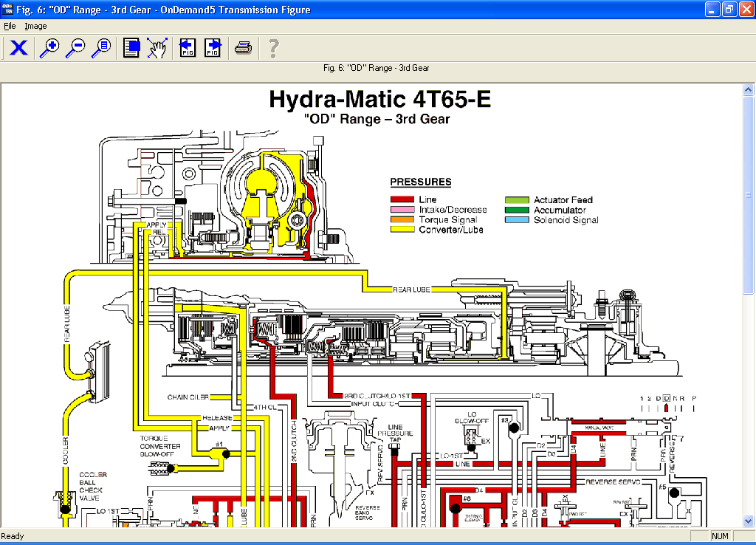This screenshot has height=545, width=756.
Task: Click the scrollbar down arrow
Action: [748, 521]
